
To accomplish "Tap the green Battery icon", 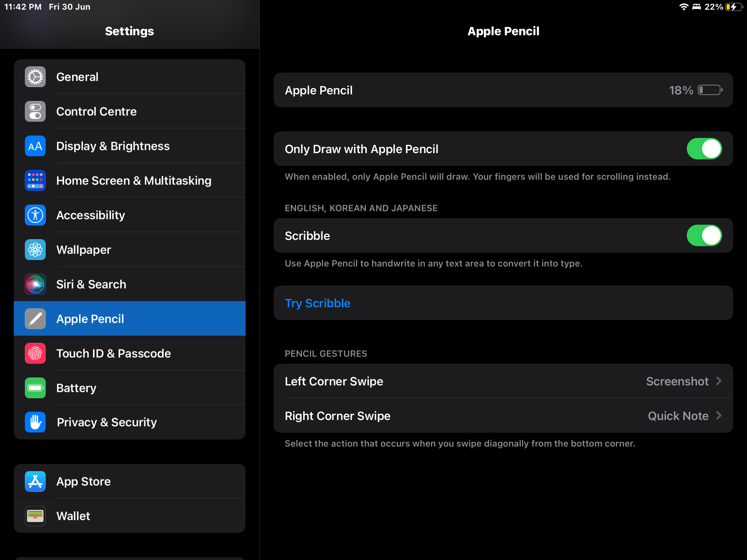I will (x=35, y=388).
